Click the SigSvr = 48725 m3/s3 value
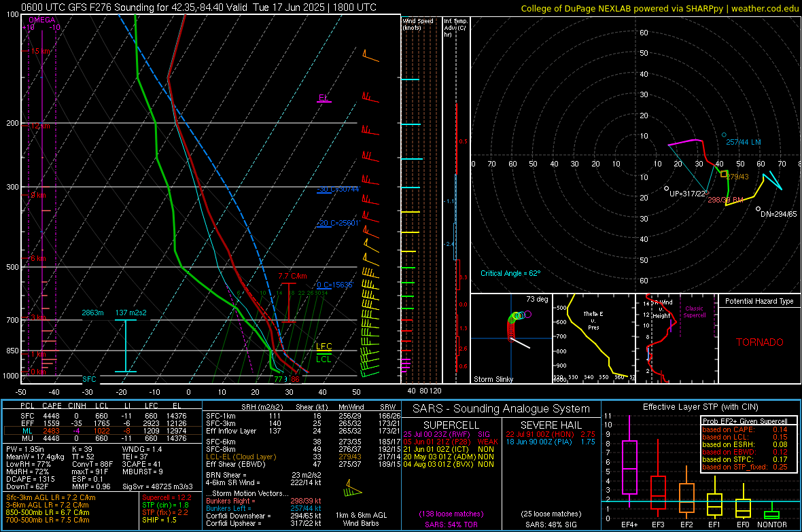The width and height of the screenshot is (802, 532). [158, 486]
